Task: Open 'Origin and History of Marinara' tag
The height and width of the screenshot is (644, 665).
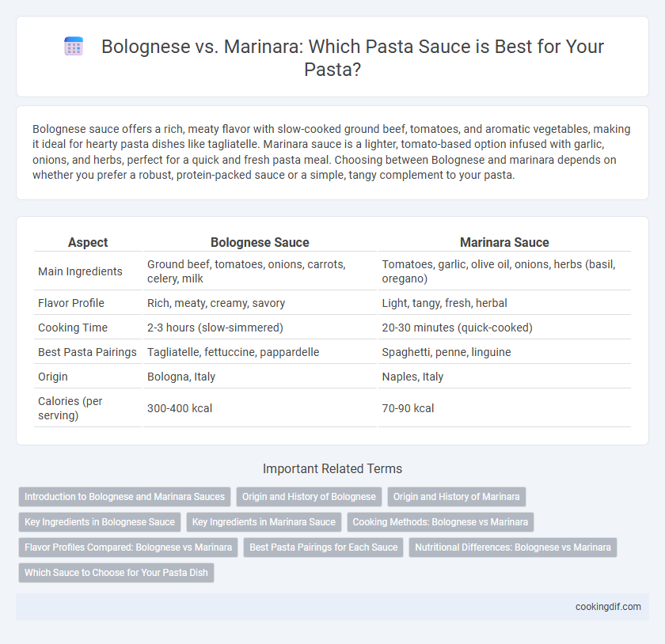Action: point(456,497)
